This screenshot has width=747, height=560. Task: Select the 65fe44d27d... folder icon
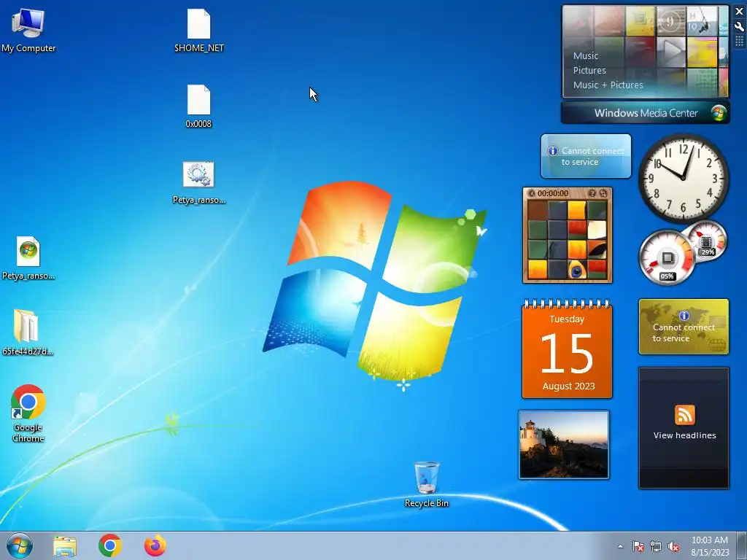[28, 332]
